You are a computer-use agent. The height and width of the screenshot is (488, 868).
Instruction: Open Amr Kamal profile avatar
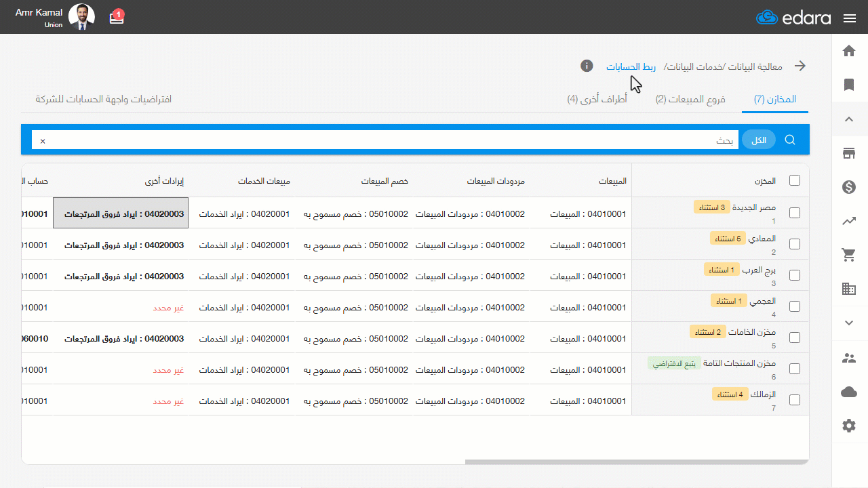[x=82, y=17]
